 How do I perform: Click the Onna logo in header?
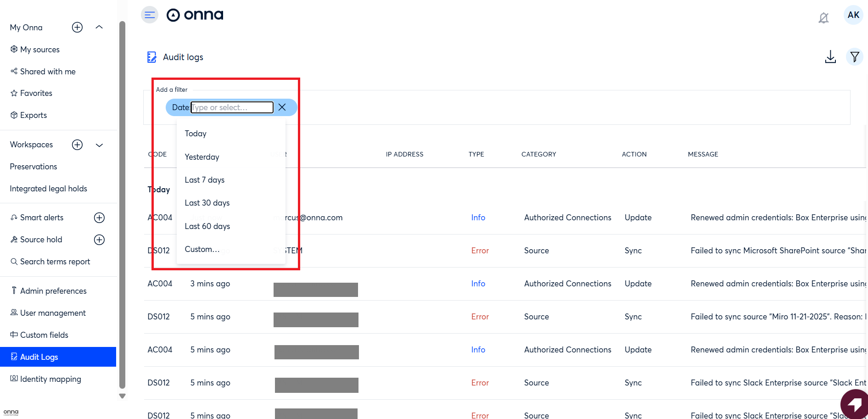195,15
